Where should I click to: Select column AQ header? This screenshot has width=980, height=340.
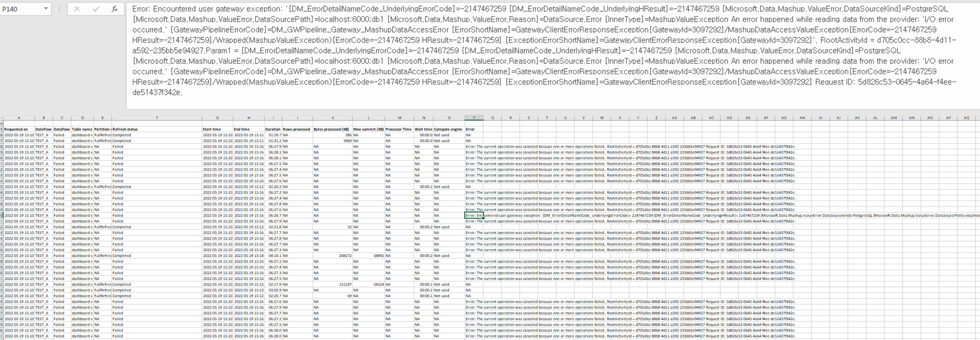(966, 118)
